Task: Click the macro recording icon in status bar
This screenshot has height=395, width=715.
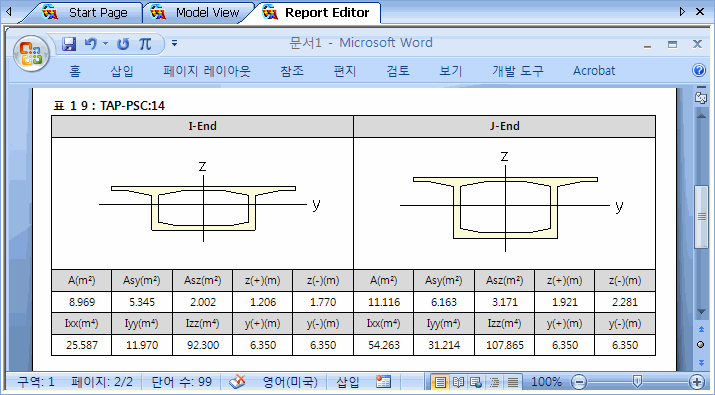Action: point(383,381)
